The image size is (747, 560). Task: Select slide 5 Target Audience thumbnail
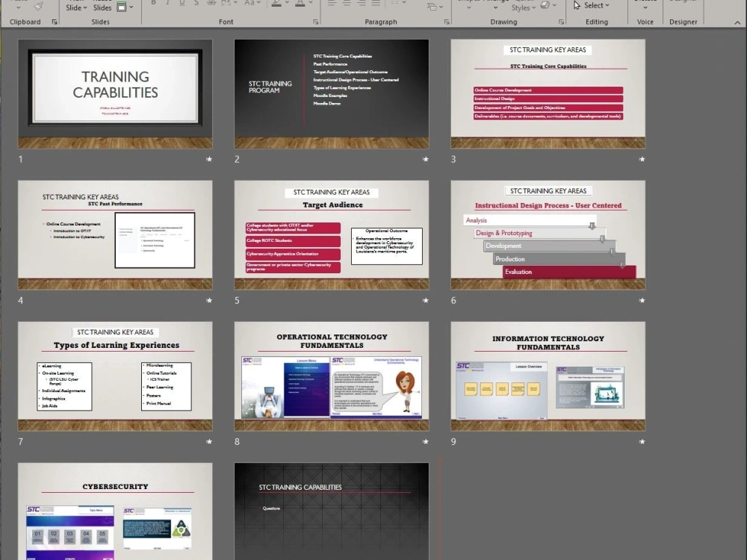pos(332,234)
